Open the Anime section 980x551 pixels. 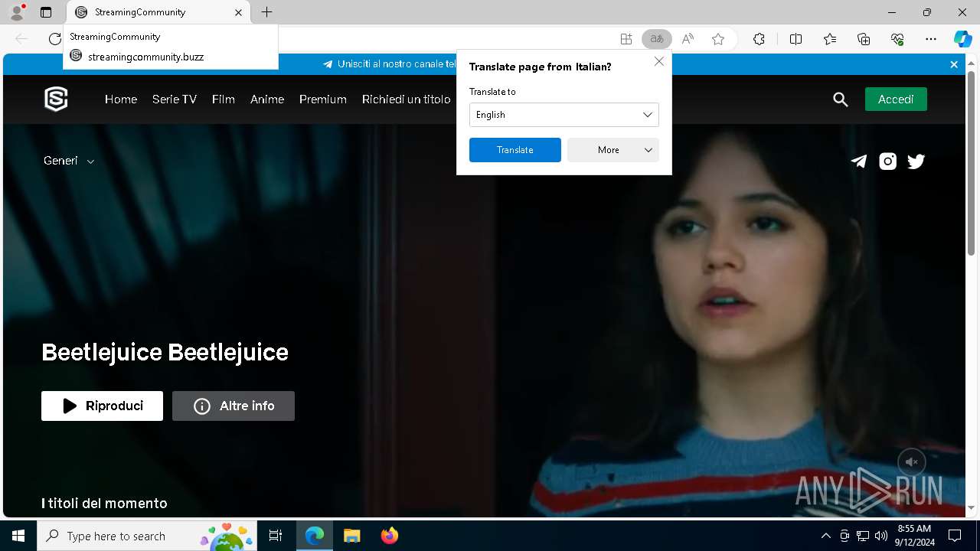(x=267, y=99)
